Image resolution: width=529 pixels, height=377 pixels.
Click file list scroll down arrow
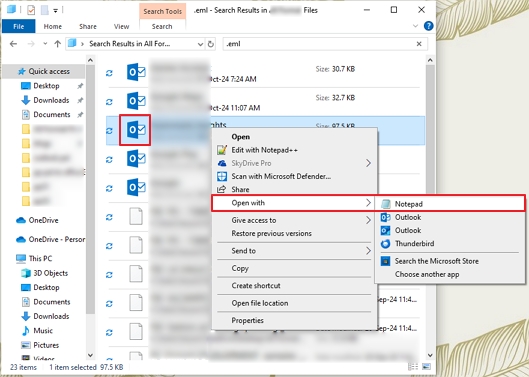tap(430, 355)
